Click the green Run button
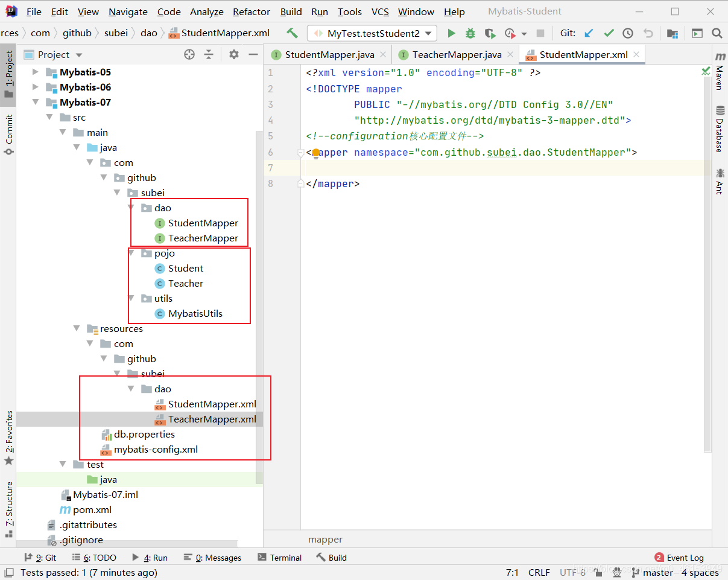The width and height of the screenshot is (728, 580). click(x=451, y=33)
